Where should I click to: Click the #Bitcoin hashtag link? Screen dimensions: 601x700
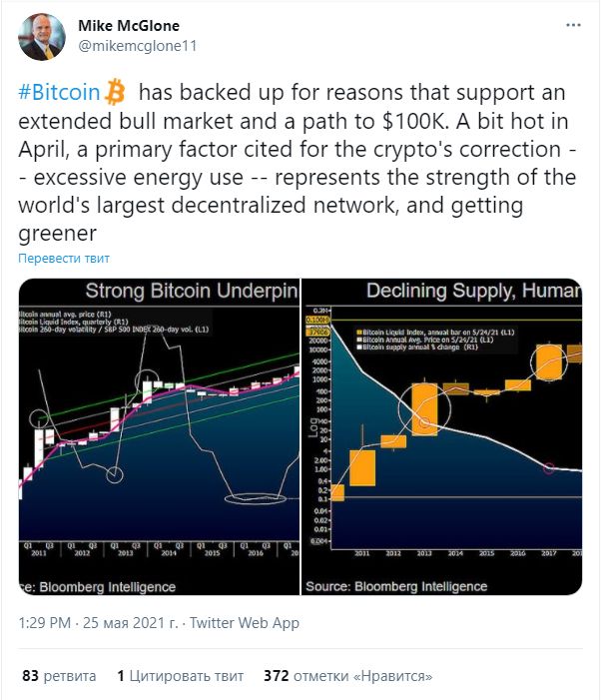[59, 93]
